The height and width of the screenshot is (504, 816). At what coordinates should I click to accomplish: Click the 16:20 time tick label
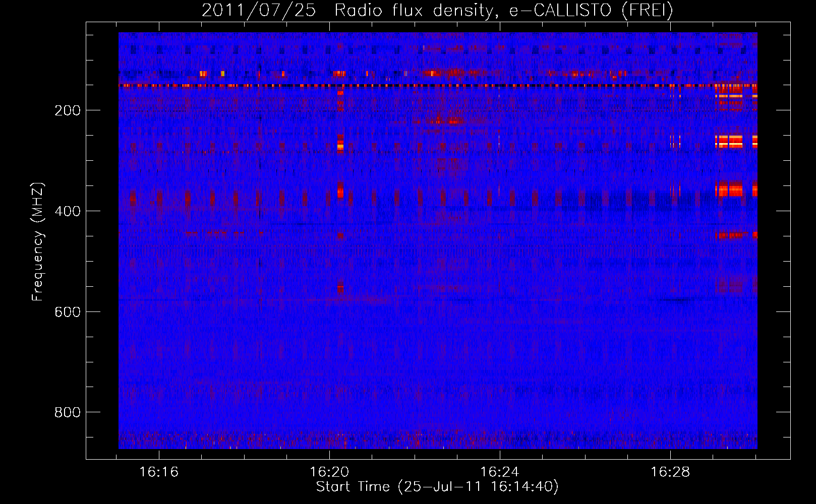(329, 472)
